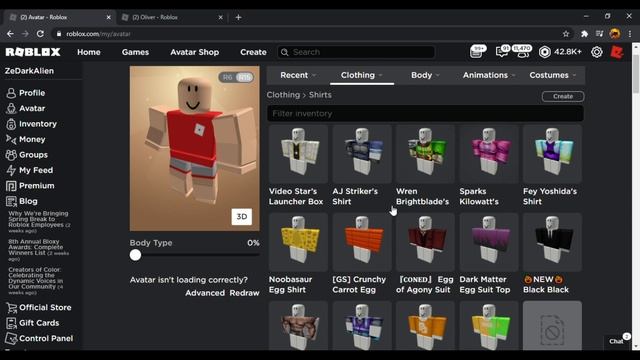This screenshot has height=360, width=640.
Task: Go to the Games nav item
Action: [135, 52]
